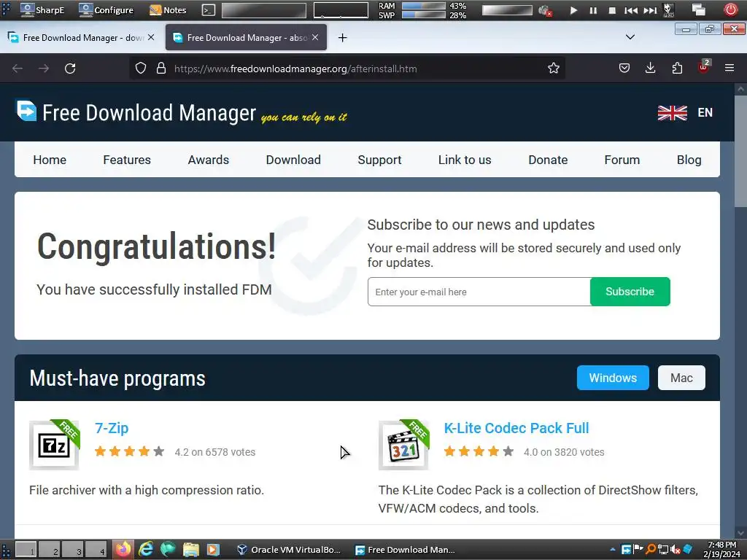The width and height of the screenshot is (747, 560).
Task: Close the active afterinstall tab
Action: coord(315,37)
